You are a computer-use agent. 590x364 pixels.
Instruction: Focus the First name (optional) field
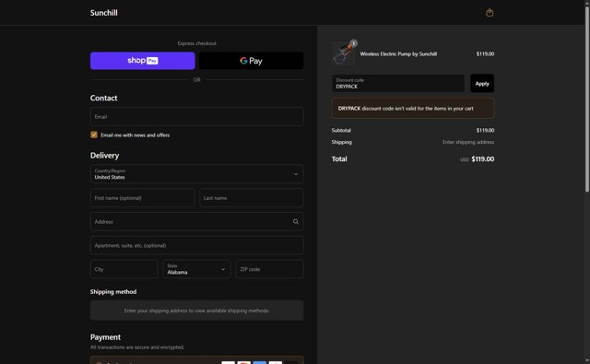tap(142, 198)
